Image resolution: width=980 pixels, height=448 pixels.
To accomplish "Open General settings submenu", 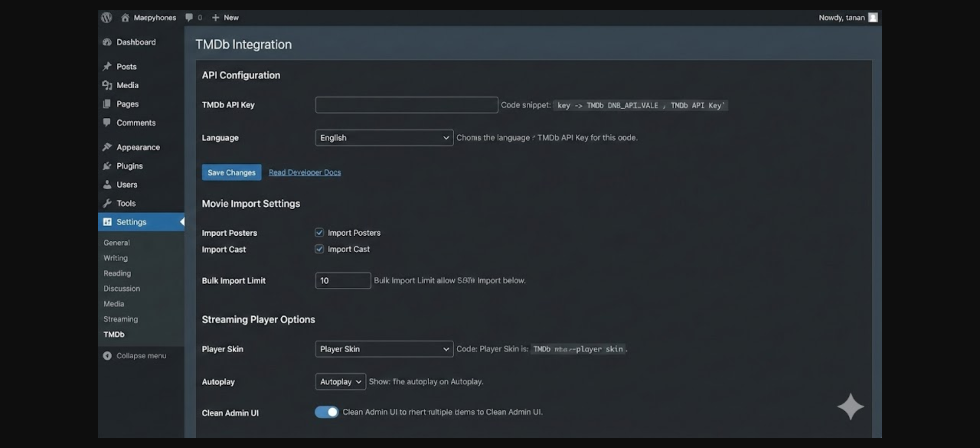I will point(117,243).
